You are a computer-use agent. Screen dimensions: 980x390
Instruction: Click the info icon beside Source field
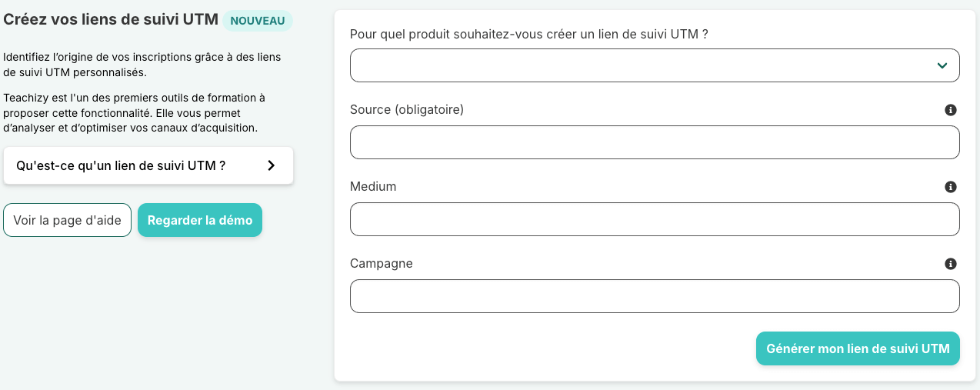[951, 110]
